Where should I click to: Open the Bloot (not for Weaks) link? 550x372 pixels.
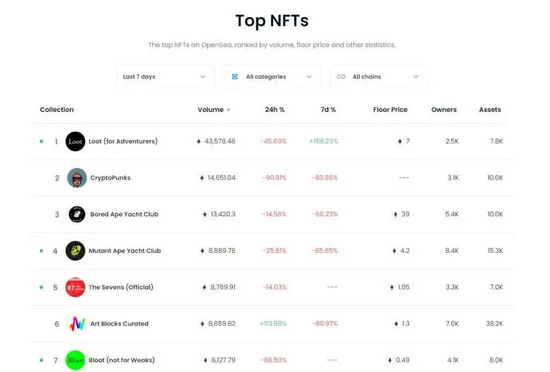pos(122,360)
